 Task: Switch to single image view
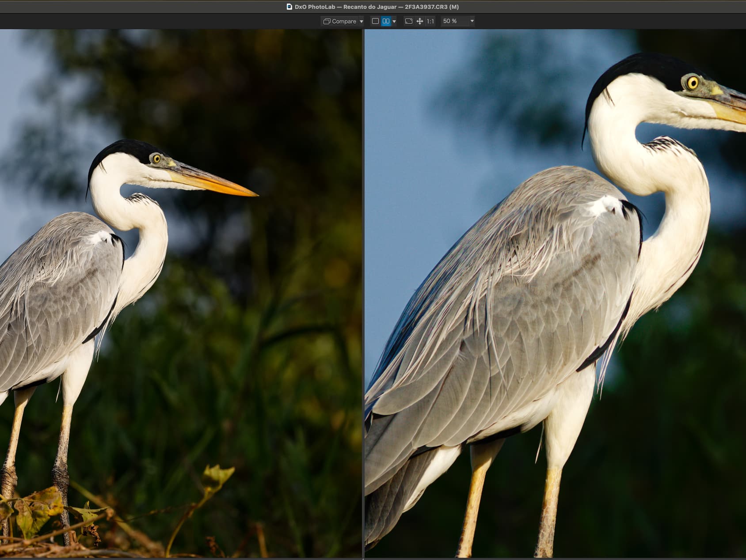pos(375,21)
